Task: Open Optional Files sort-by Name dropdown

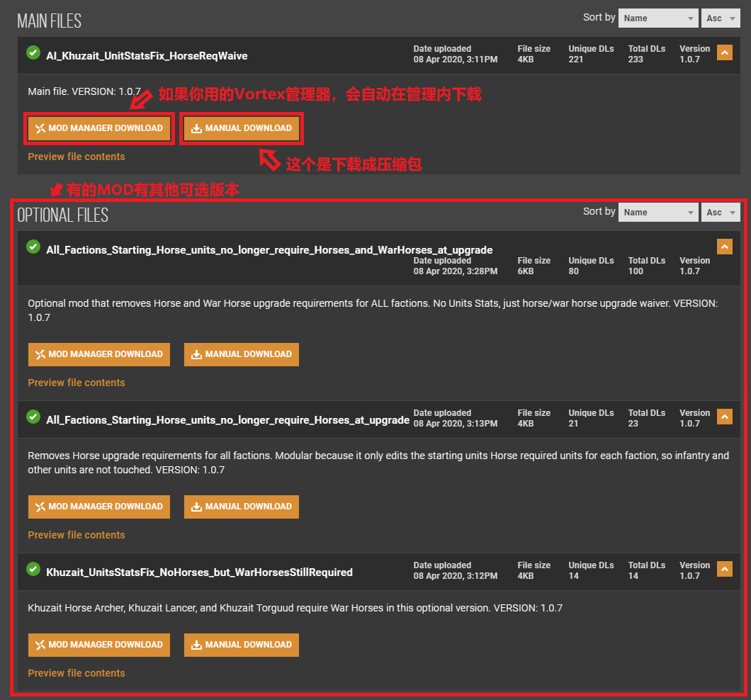Action: tap(658, 213)
